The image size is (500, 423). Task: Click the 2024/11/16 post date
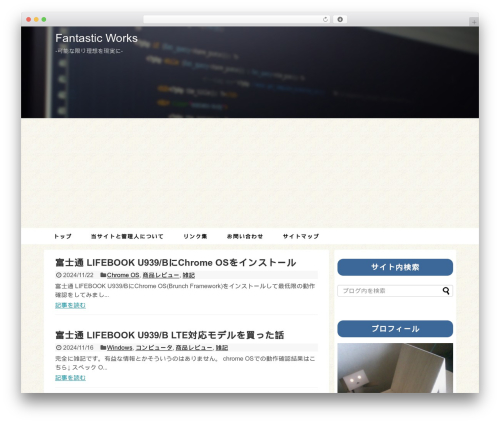click(78, 348)
